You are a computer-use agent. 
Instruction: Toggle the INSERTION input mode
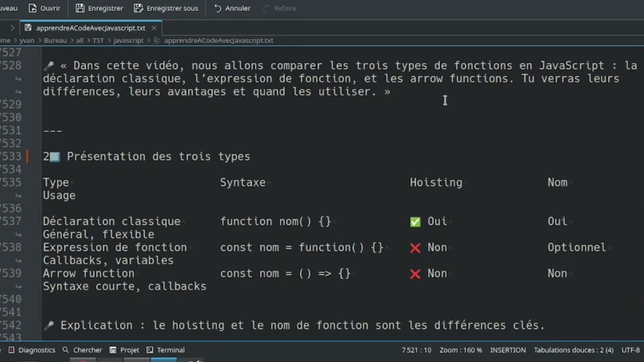508,350
